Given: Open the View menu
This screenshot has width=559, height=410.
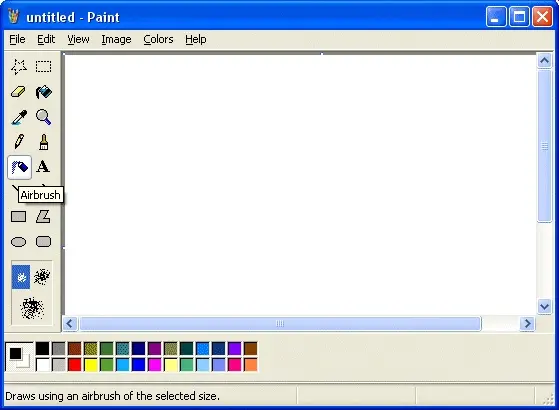Looking at the screenshot, I should [x=78, y=39].
